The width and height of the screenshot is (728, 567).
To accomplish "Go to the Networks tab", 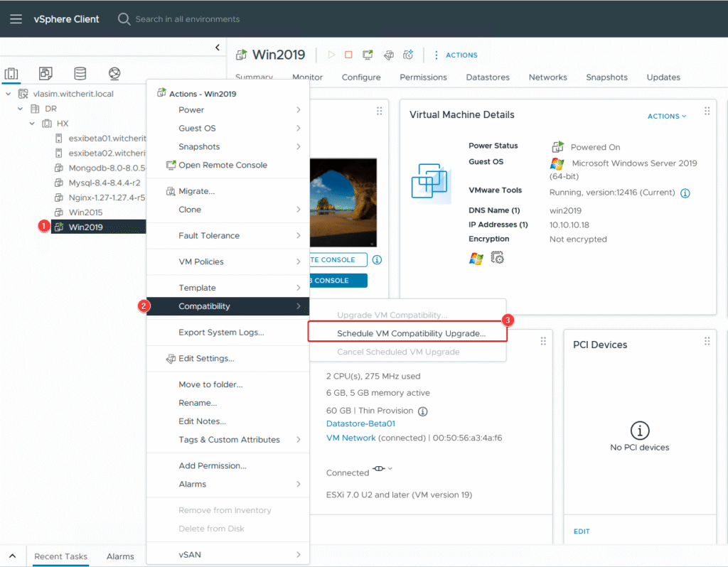I will pyautogui.click(x=548, y=77).
